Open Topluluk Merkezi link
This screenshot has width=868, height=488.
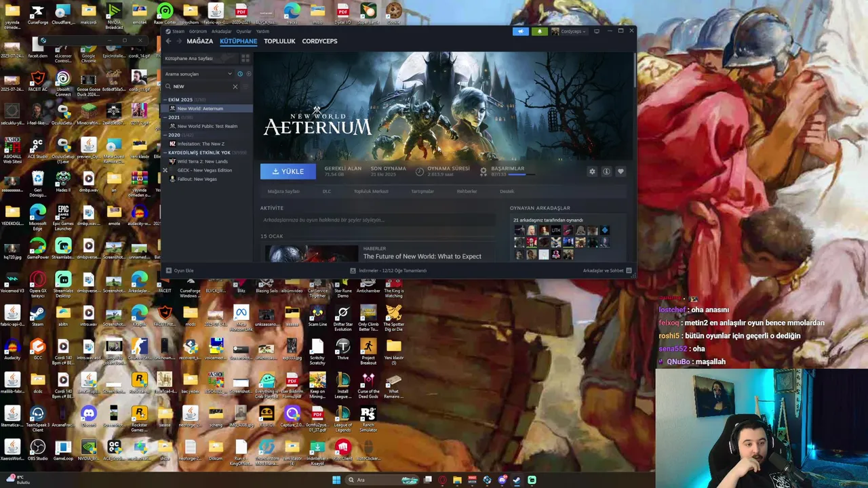click(x=371, y=191)
